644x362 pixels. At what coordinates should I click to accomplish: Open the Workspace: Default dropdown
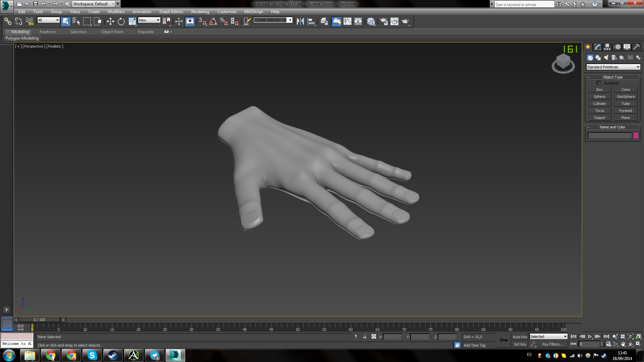[x=94, y=4]
